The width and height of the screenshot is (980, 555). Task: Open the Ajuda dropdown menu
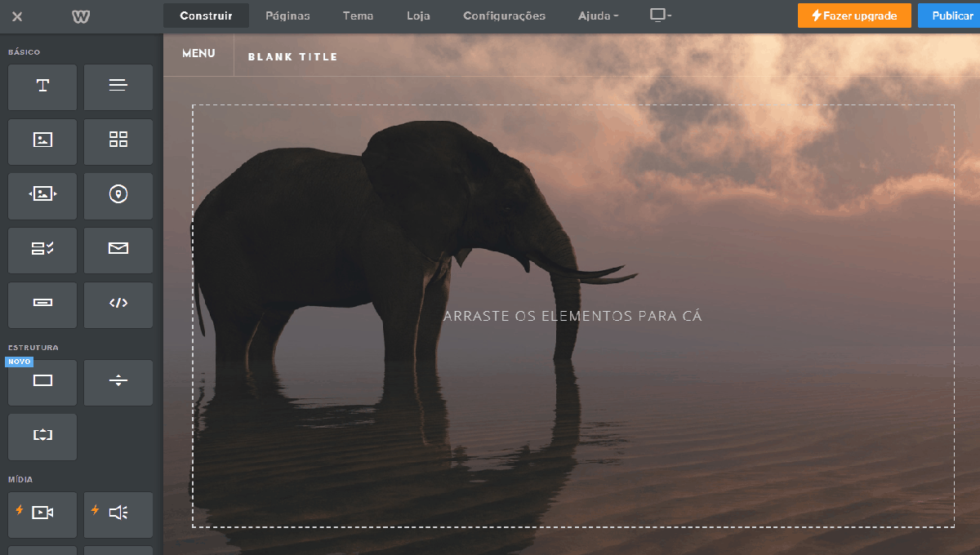[x=598, y=16]
